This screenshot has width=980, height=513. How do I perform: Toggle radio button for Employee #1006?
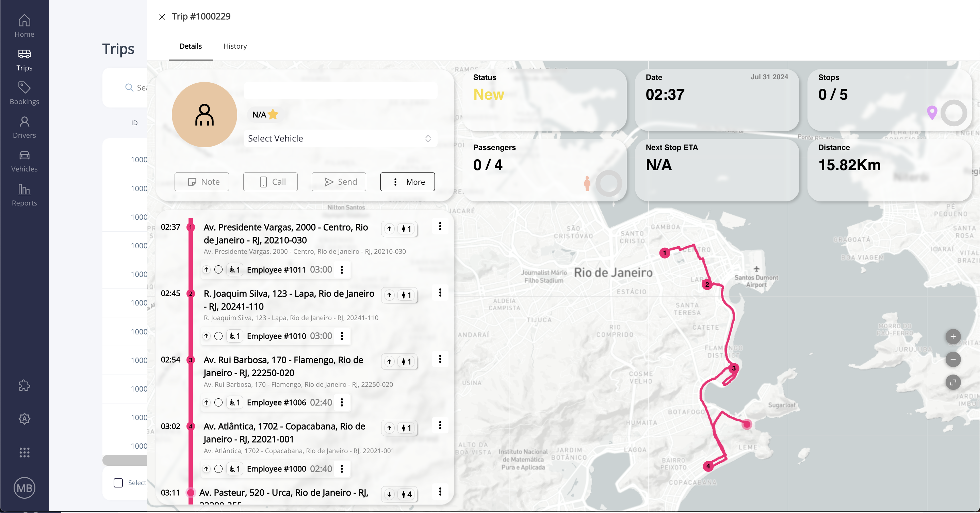218,402
